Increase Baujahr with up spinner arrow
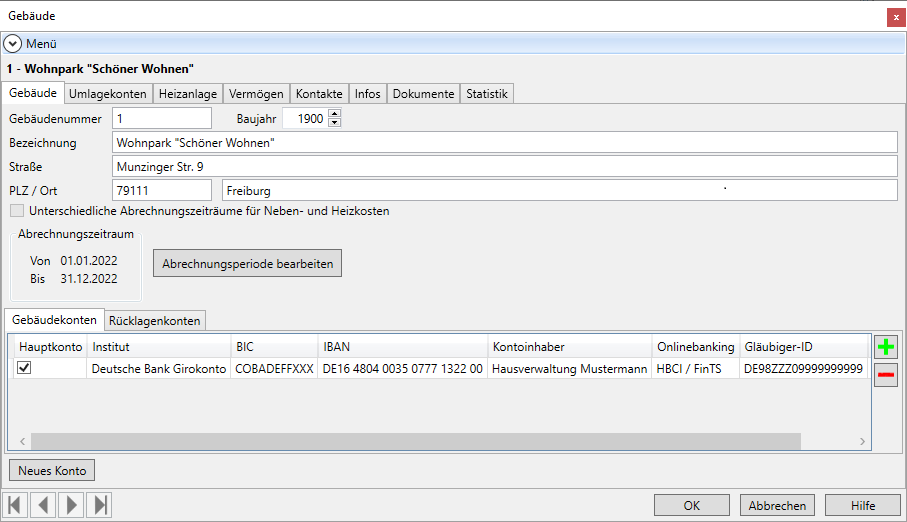Screen dimensions: 907x522 334,114
